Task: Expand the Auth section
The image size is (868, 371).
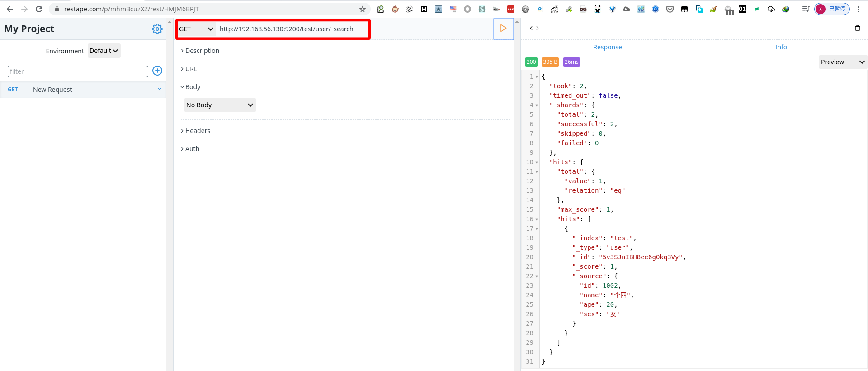Action: 190,149
